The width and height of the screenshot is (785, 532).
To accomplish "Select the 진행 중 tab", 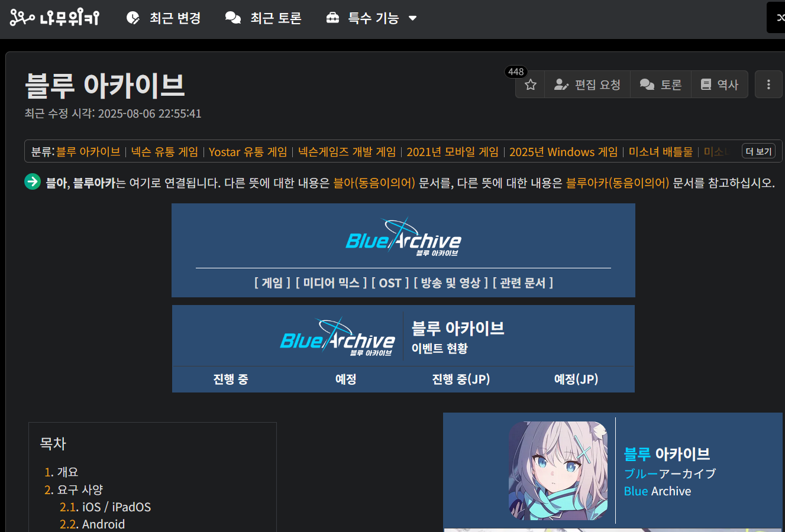I will (230, 379).
